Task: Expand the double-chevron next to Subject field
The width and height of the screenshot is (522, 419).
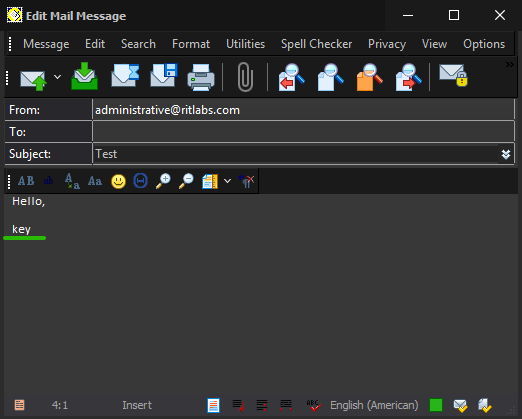Action: (506, 154)
